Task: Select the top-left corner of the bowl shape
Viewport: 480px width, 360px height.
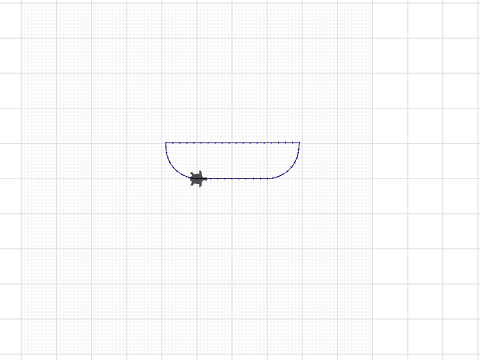Action: point(166,143)
